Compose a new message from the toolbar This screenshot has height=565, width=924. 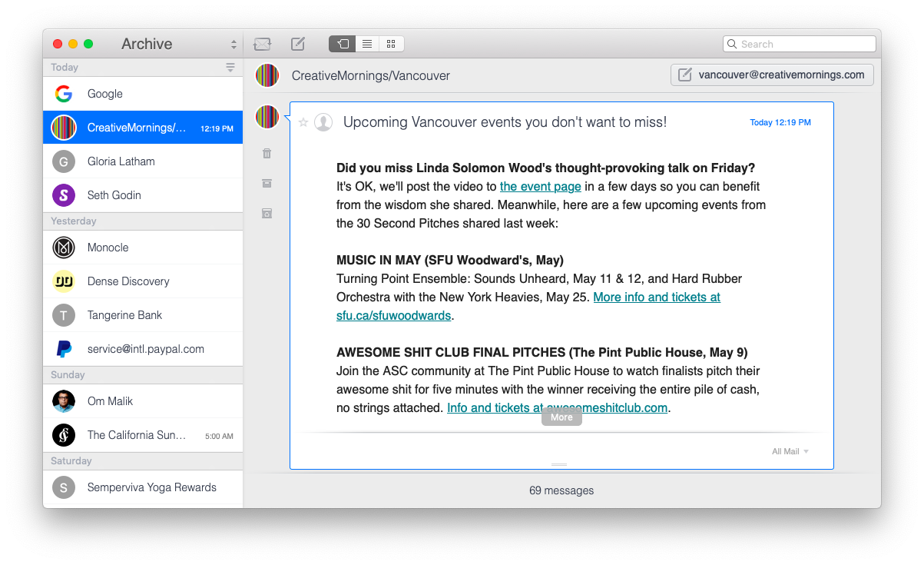click(298, 44)
